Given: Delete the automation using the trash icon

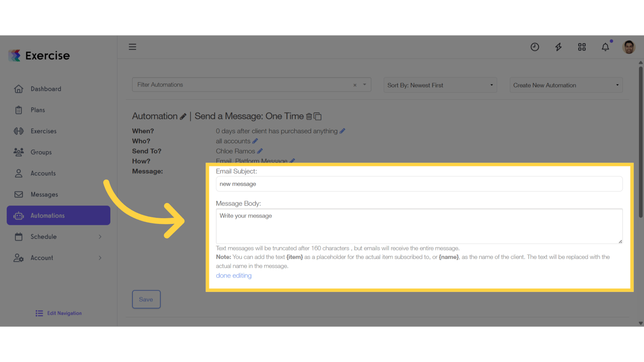Looking at the screenshot, I should tap(310, 116).
